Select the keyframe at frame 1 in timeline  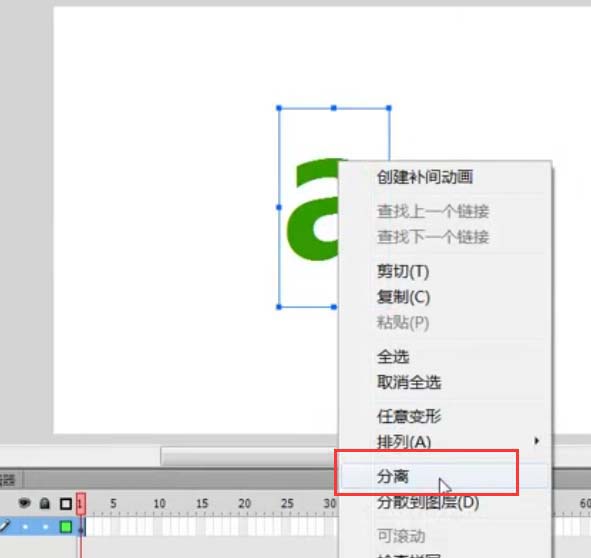pyautogui.click(x=81, y=527)
